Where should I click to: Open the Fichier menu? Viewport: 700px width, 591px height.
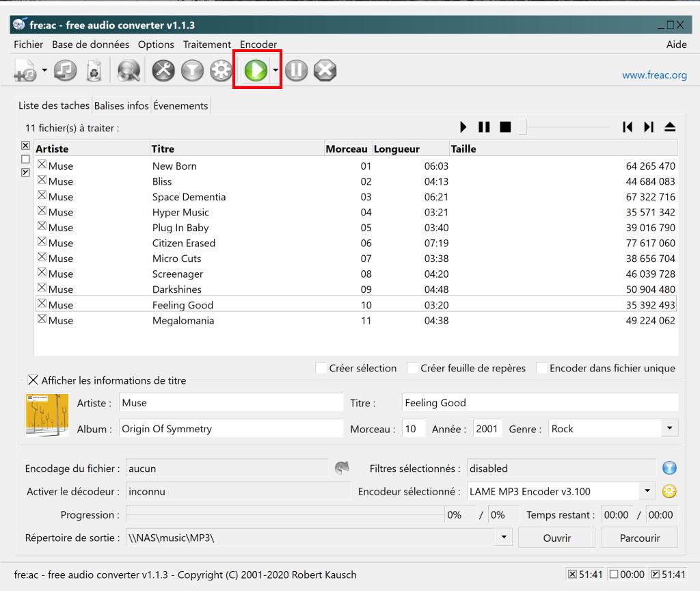coord(29,44)
